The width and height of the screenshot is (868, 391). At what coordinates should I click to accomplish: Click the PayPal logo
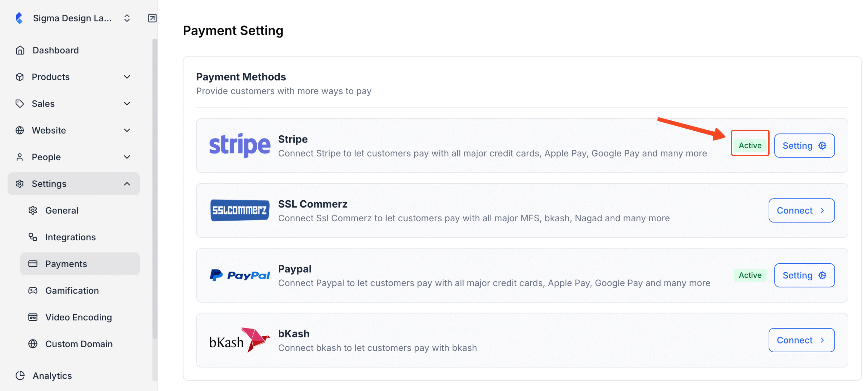[x=240, y=274]
